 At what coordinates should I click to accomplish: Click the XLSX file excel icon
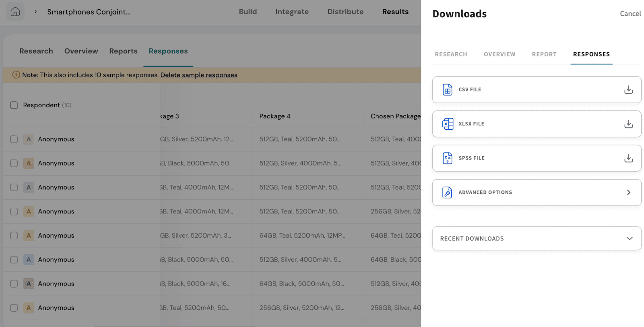[x=447, y=124]
